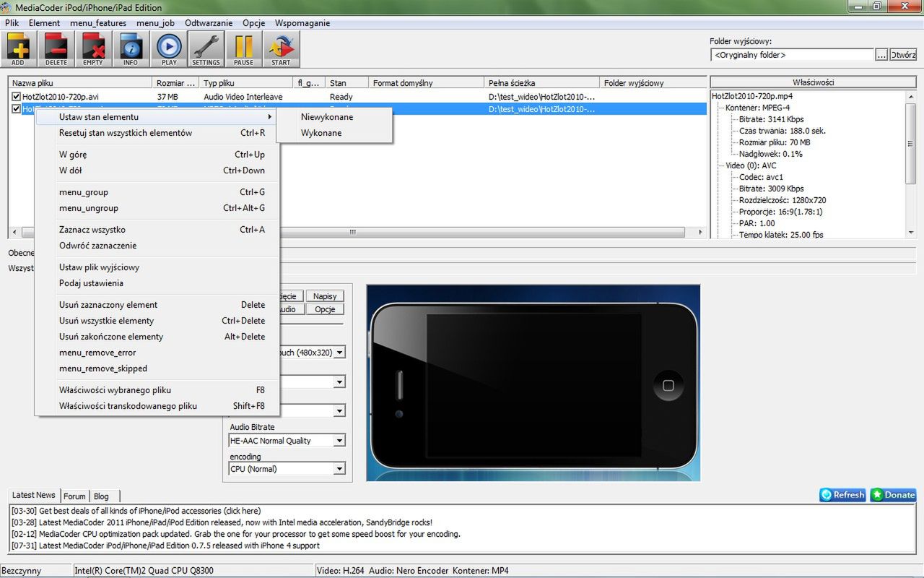
Task: Toggle checkbox of the selected second file
Action: pyautogui.click(x=16, y=109)
